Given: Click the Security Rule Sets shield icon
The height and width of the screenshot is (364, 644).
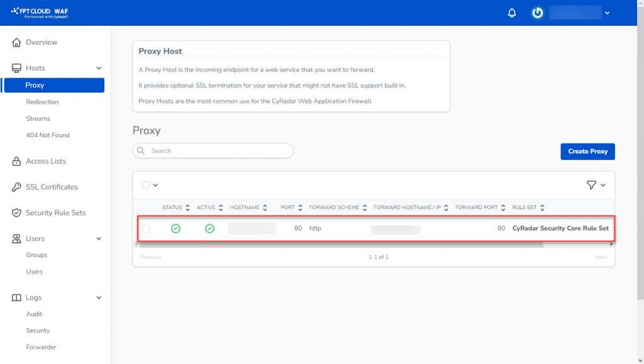Looking at the screenshot, I should [15, 213].
